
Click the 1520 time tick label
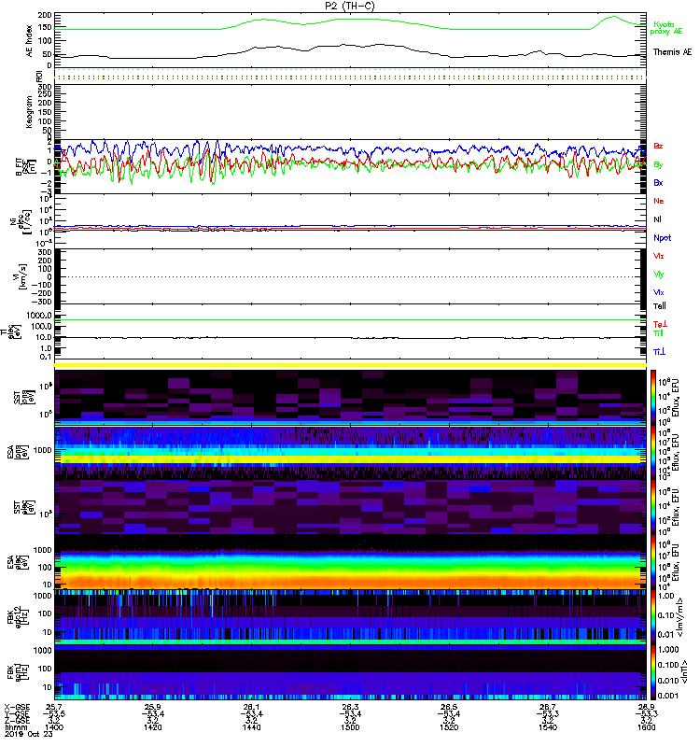[x=449, y=727]
